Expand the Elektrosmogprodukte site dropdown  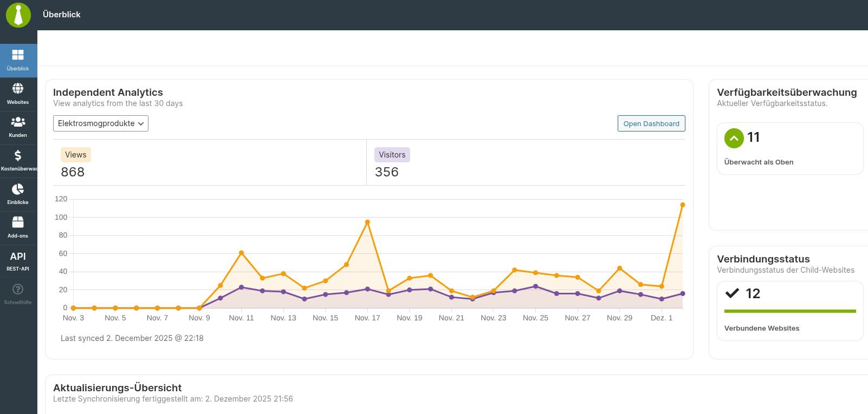pyautogui.click(x=101, y=123)
